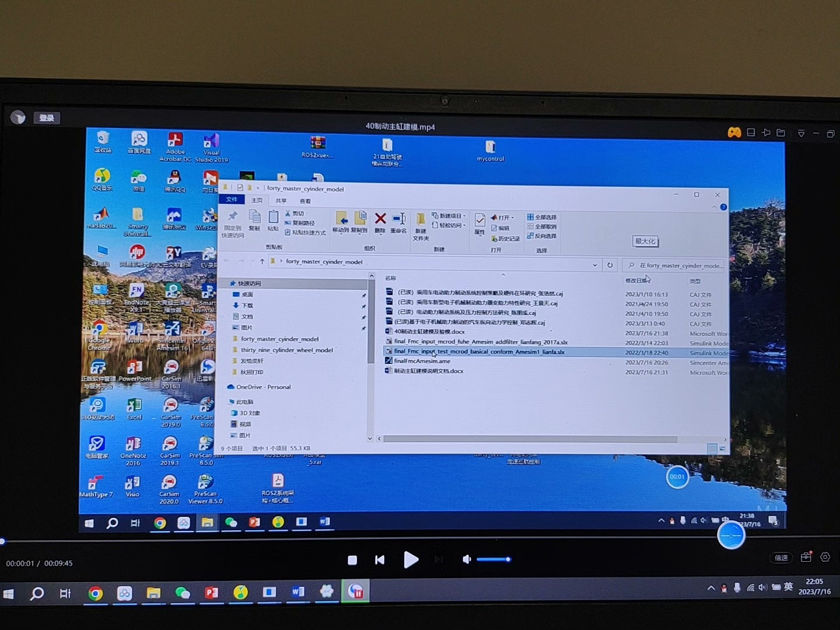Collapse the ribbon with the chevron
The height and width of the screenshot is (630, 840).
715,207
